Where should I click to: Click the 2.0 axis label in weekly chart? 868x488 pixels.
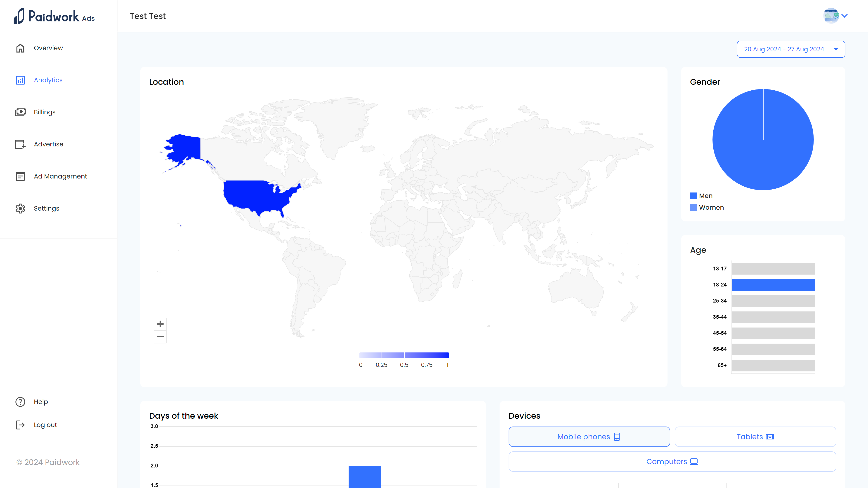tap(154, 466)
